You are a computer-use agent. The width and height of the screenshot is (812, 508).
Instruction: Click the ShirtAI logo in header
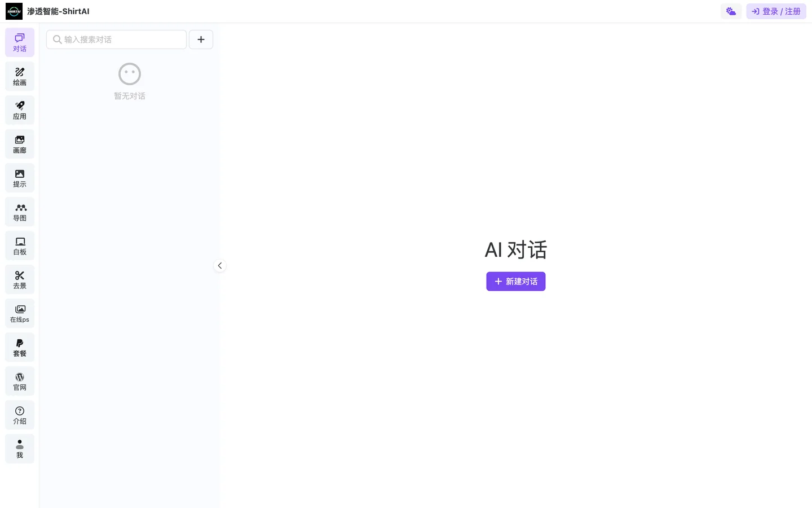14,11
